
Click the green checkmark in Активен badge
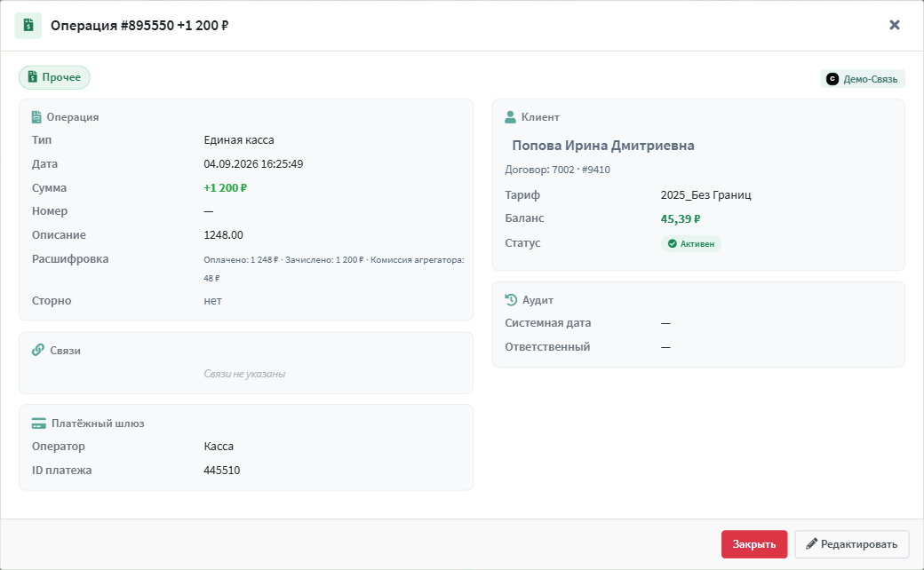tap(672, 244)
